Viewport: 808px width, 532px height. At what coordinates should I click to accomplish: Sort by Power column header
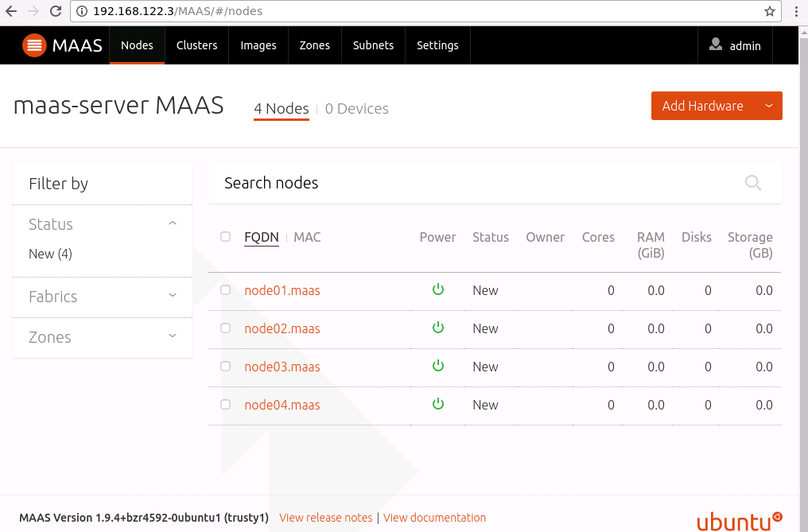pyautogui.click(x=437, y=237)
